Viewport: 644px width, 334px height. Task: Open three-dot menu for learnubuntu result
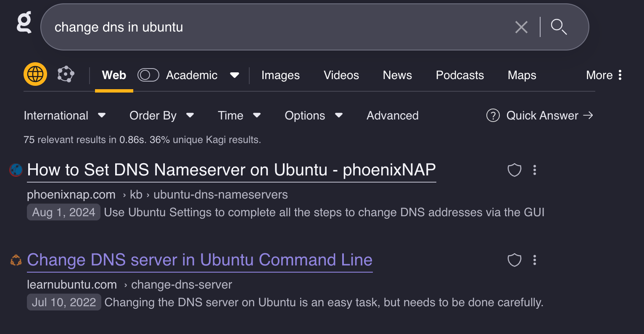535,260
